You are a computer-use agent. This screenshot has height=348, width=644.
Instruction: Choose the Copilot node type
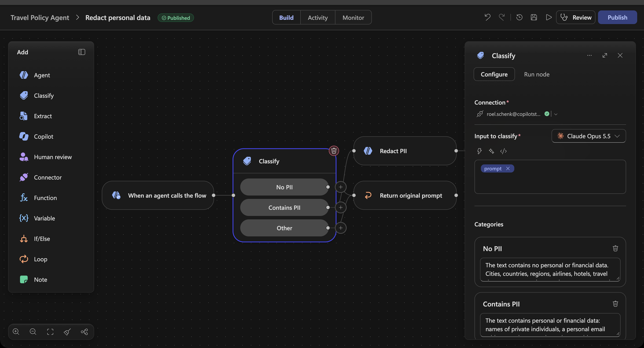[43, 137]
